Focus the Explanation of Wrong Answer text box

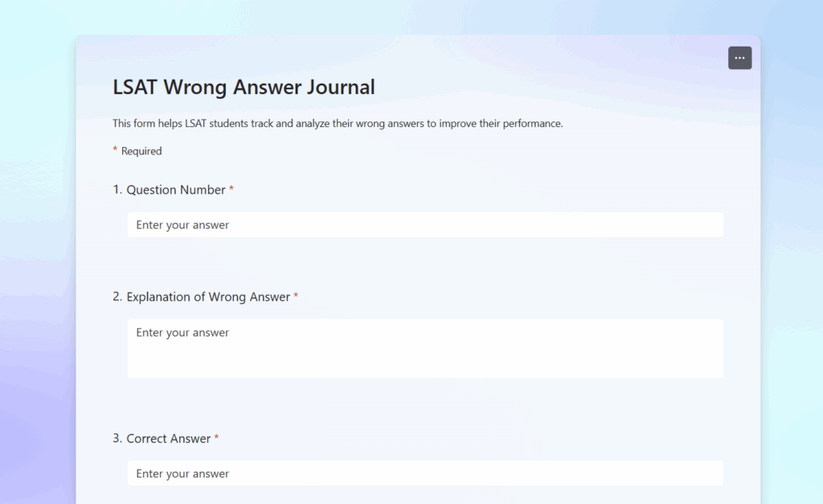[424, 348]
